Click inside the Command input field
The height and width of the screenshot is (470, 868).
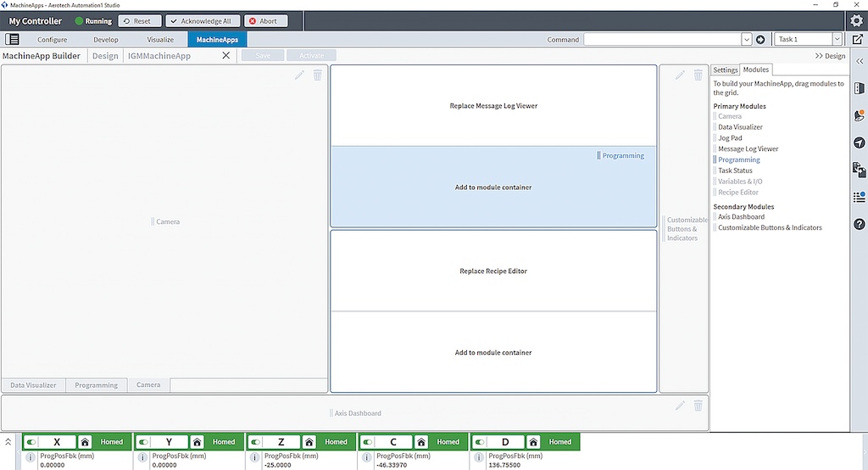(x=661, y=39)
